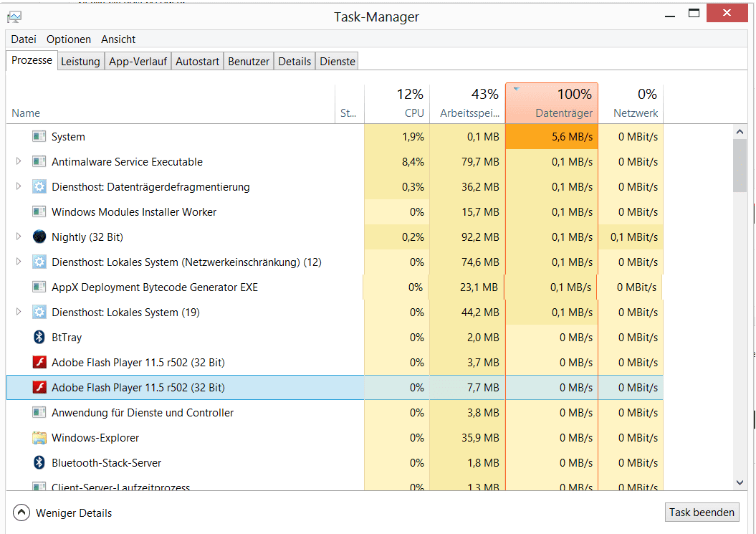Screen dimensions: 756x534
Task: Switch to the Dienste tab
Action: pos(338,61)
